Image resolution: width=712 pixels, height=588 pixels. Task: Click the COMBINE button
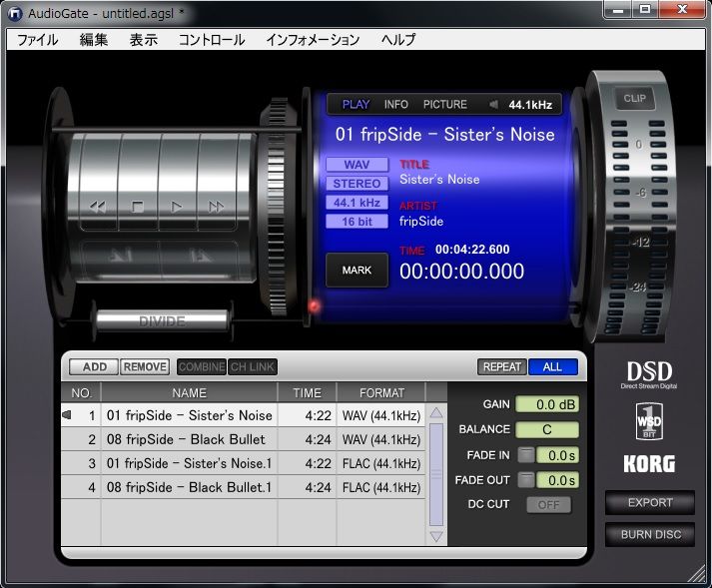202,366
